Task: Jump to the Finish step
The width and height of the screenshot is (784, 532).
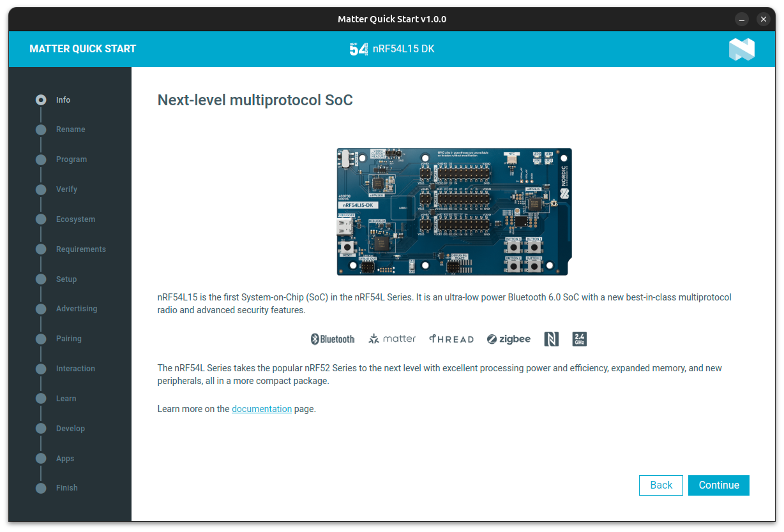Action: point(67,488)
